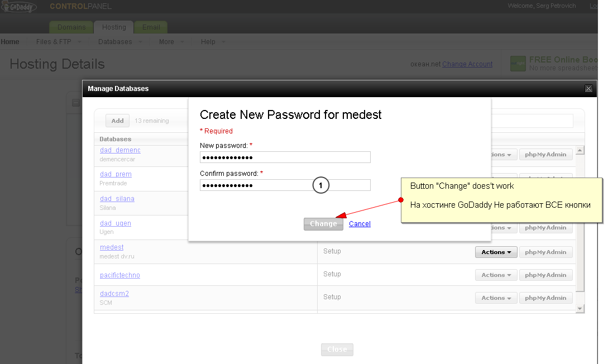608x364 pixels.
Task: Collapse the panel with minus icon behind dialog
Action: (x=76, y=103)
